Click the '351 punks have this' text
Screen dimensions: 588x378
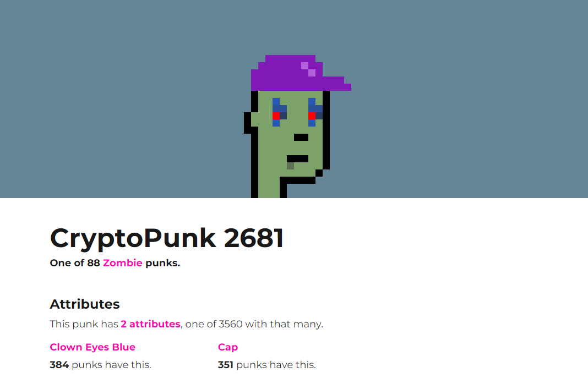pyautogui.click(x=267, y=365)
